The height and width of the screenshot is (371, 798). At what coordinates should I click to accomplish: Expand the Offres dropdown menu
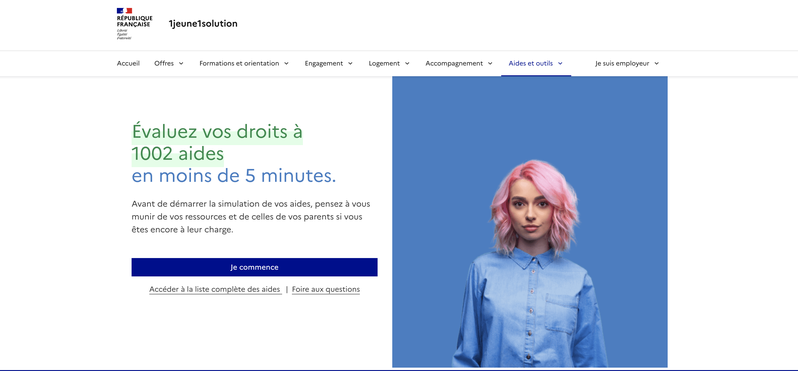tap(169, 64)
